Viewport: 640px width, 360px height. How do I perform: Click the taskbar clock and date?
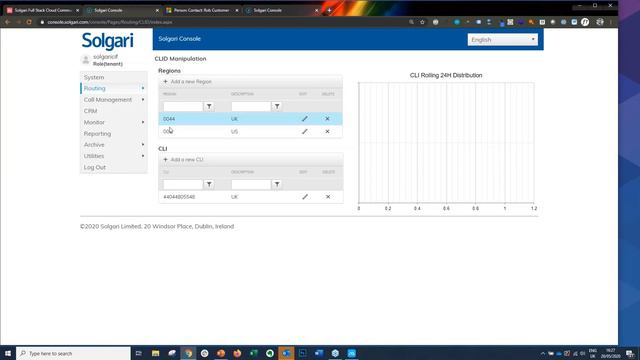tap(611, 353)
